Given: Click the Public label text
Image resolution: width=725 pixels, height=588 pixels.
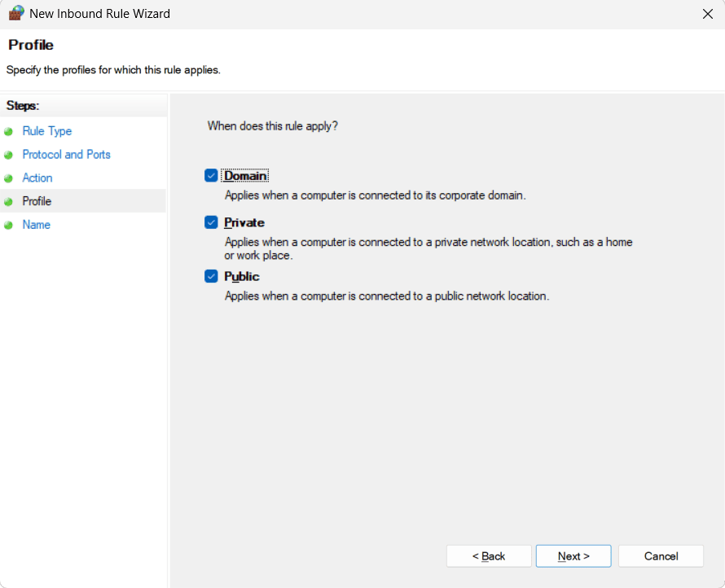Looking at the screenshot, I should tap(241, 276).
